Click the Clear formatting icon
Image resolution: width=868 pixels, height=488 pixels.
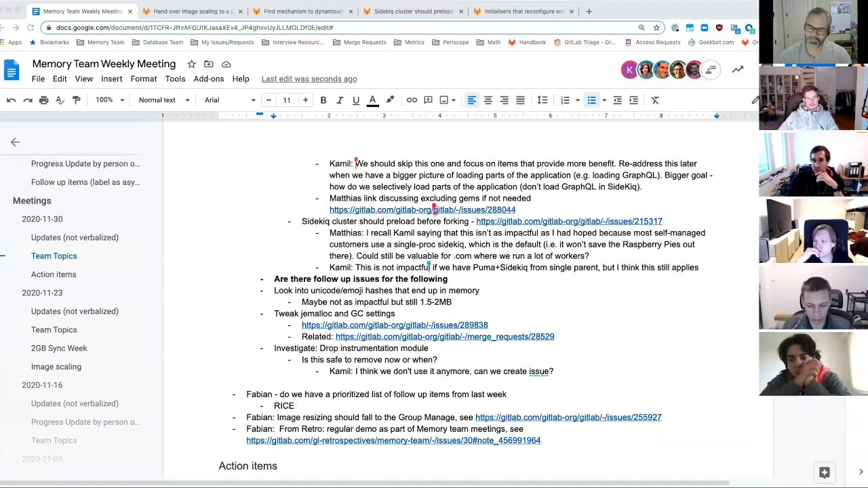655,100
